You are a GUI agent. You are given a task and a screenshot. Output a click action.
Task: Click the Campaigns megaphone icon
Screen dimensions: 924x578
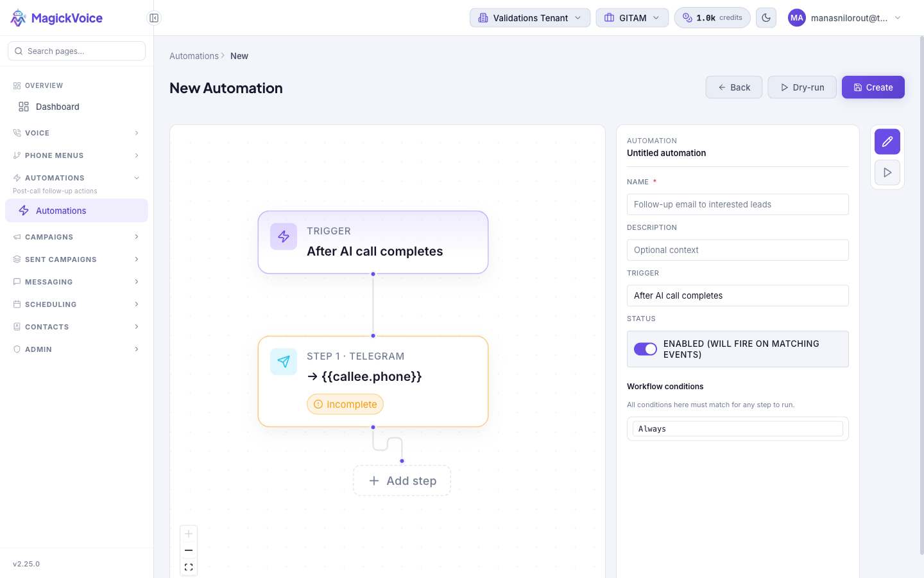click(x=17, y=237)
